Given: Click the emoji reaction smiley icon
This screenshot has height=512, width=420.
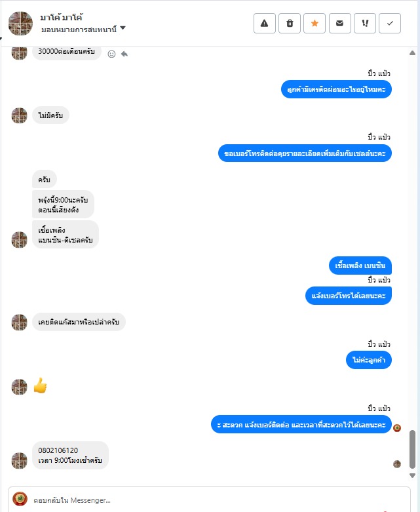Looking at the screenshot, I should 111,54.
